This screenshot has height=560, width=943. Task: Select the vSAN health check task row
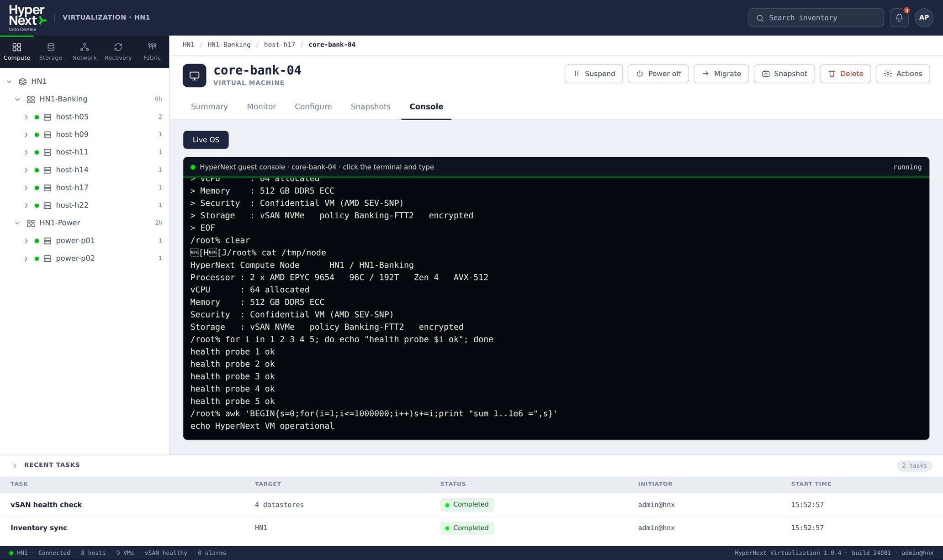coord(471,505)
